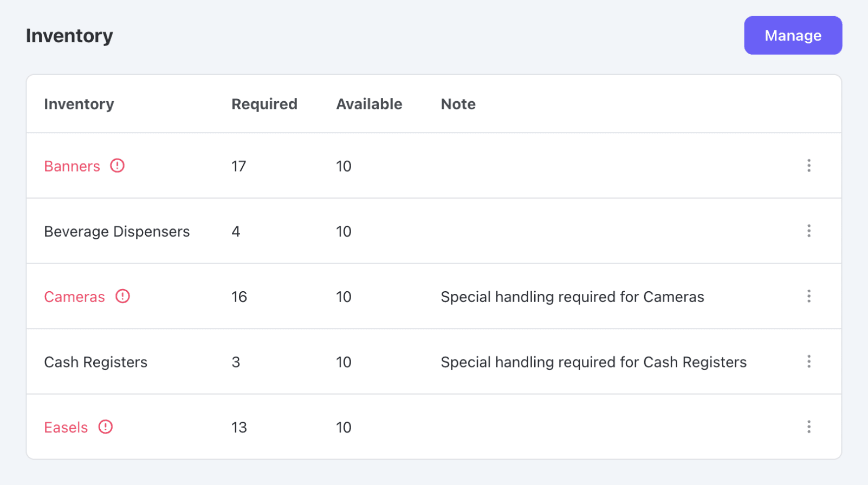The width and height of the screenshot is (868, 485).
Task: Select the Cash Registers item name
Action: (x=95, y=362)
